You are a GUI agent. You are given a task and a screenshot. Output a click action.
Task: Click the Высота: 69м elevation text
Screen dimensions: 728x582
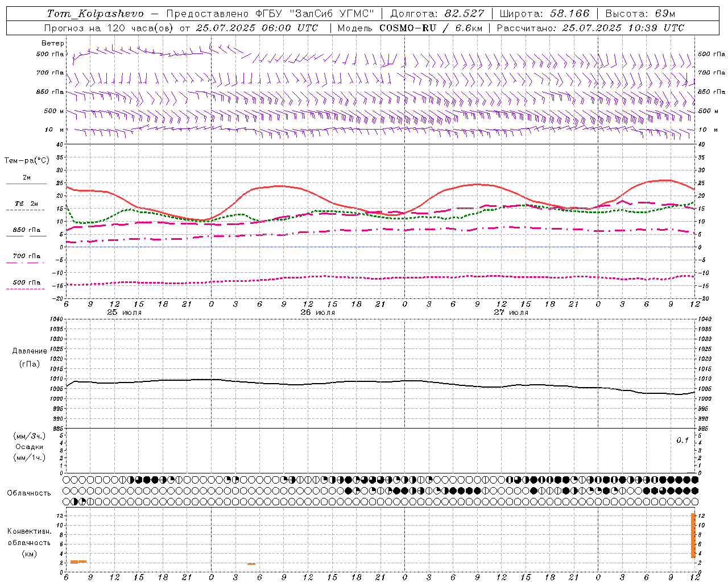tap(640, 14)
